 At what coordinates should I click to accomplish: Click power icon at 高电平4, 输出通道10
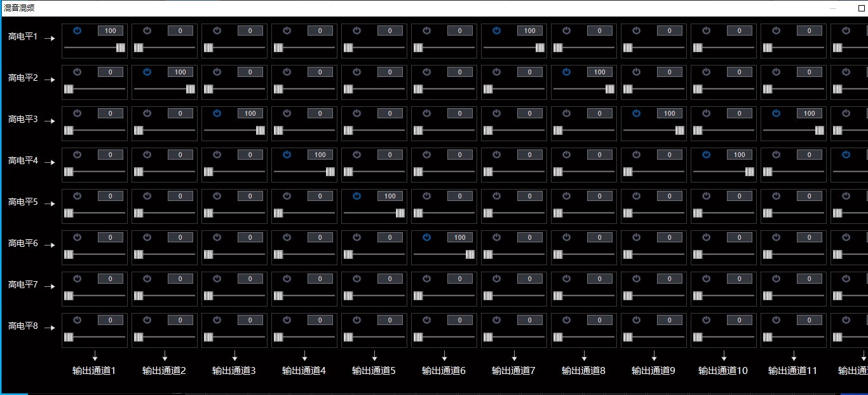coord(706,155)
